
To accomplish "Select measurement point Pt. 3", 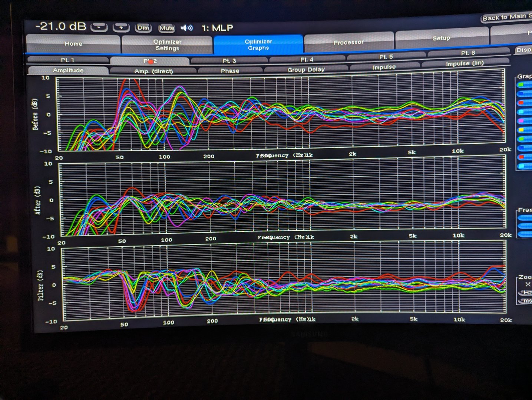I will coord(229,61).
